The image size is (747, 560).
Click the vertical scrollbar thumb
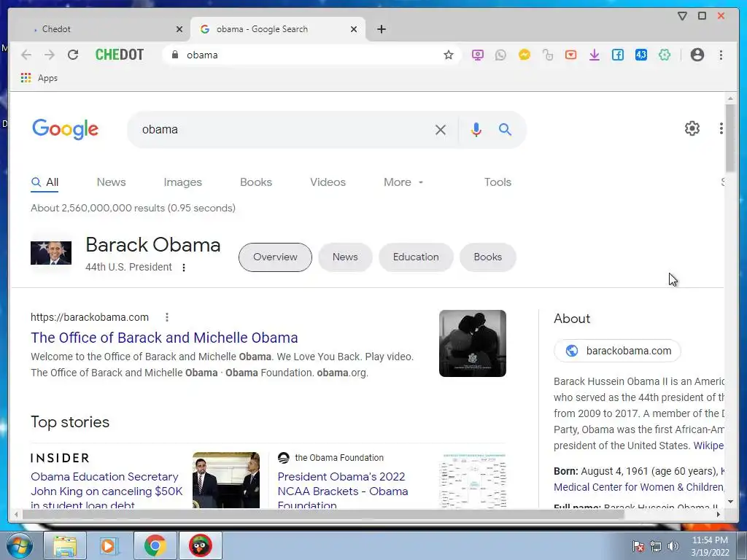(730, 138)
